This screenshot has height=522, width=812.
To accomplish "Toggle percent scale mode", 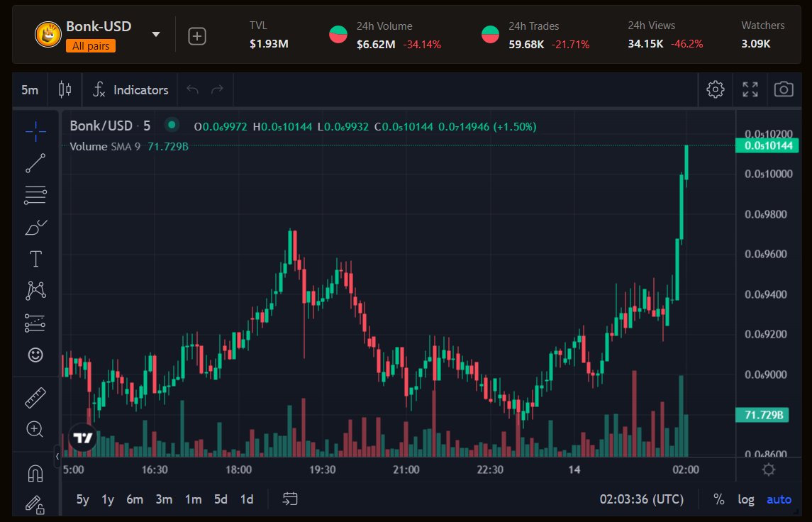I will click(x=719, y=499).
